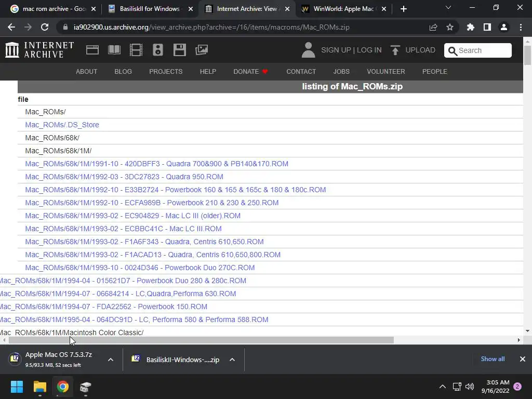Expand options for Apple Mac OS 7.5.3.7z download

pyautogui.click(x=111, y=360)
